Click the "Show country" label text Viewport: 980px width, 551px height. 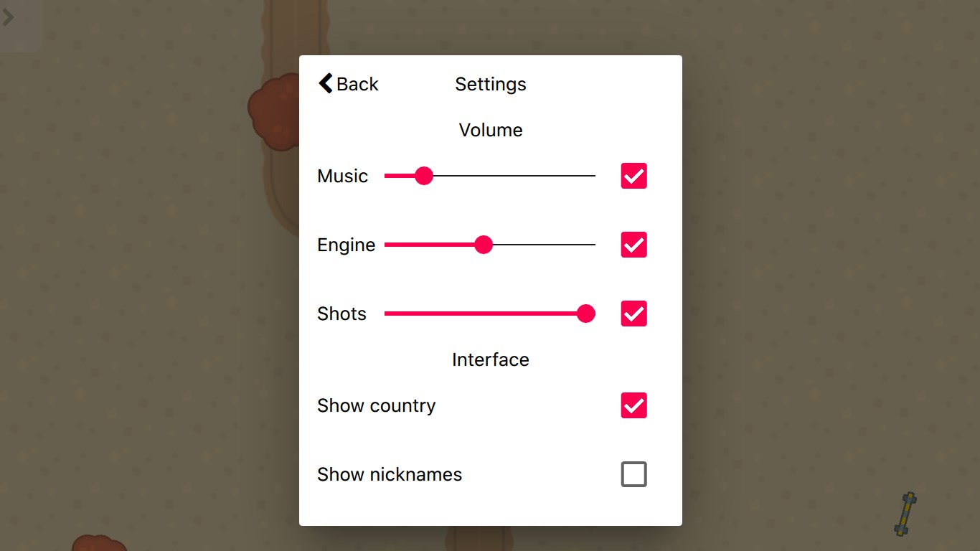click(377, 405)
